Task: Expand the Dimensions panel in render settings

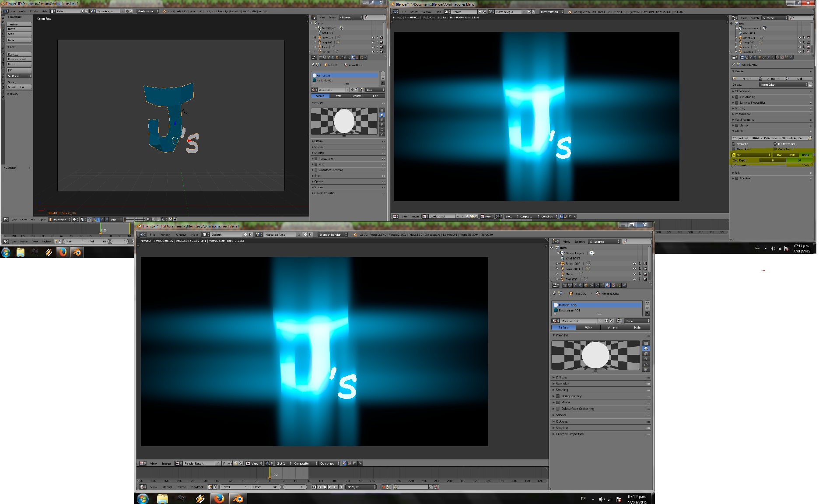Action: pyautogui.click(x=742, y=91)
